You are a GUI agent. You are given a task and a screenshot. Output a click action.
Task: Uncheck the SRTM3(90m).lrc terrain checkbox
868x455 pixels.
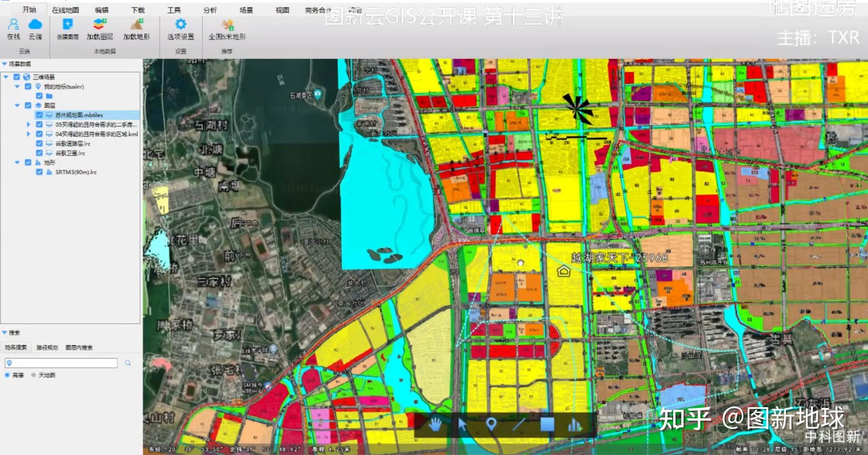point(39,172)
